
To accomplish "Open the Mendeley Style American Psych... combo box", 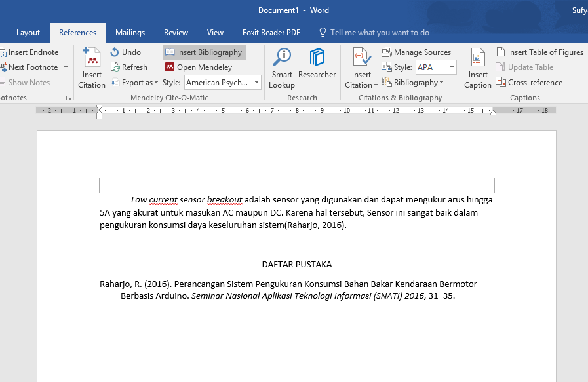I will (223, 83).
